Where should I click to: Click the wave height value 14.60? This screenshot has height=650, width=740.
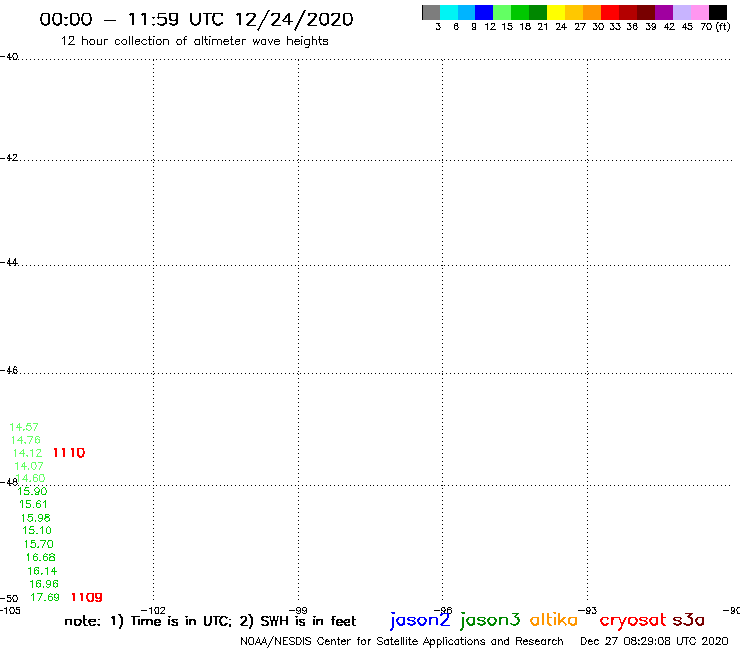(31, 478)
